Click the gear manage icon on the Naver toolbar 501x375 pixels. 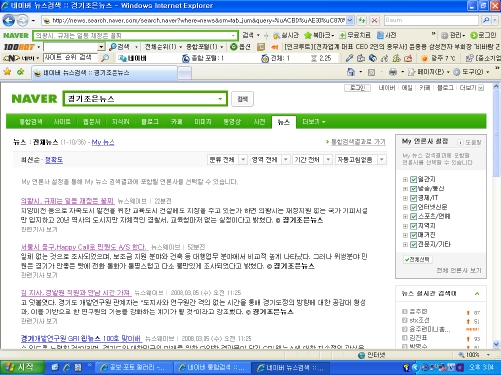tap(444, 35)
